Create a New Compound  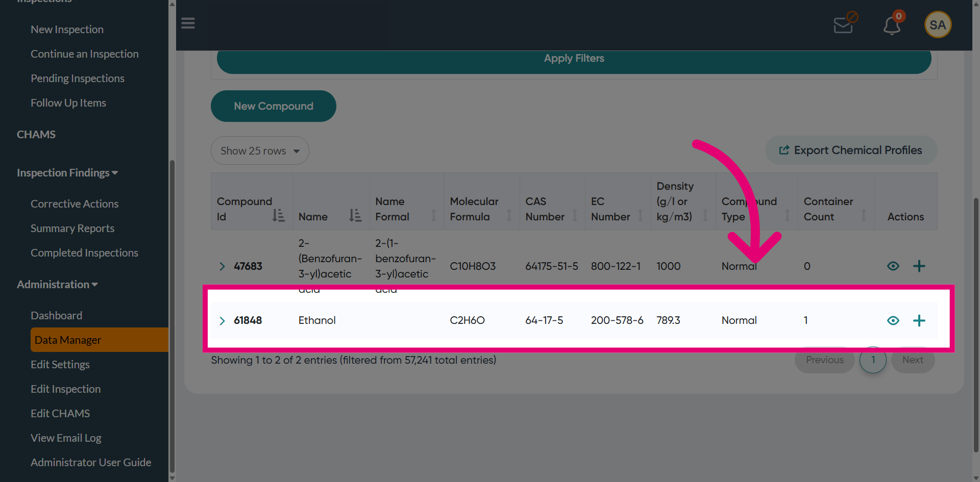pyautogui.click(x=274, y=106)
